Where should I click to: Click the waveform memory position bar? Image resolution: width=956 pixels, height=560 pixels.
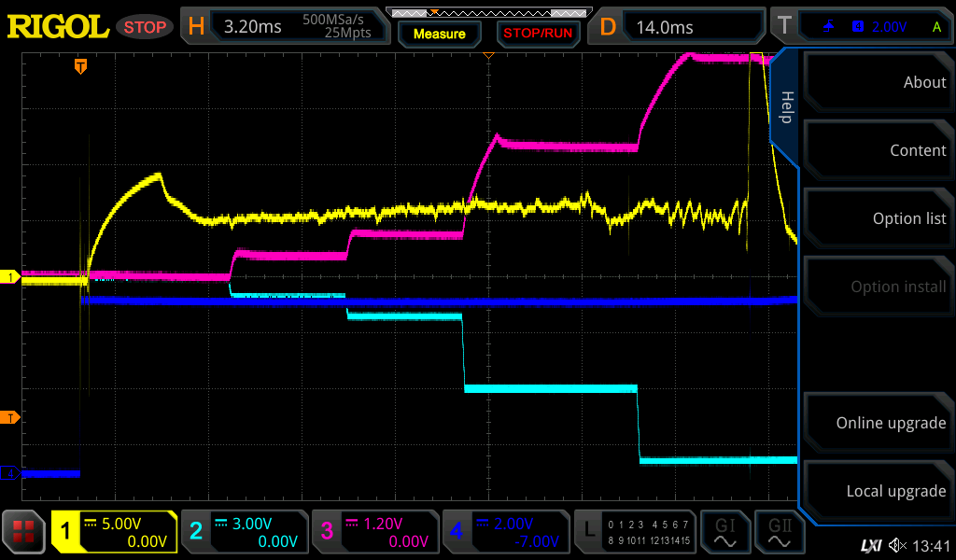486,12
